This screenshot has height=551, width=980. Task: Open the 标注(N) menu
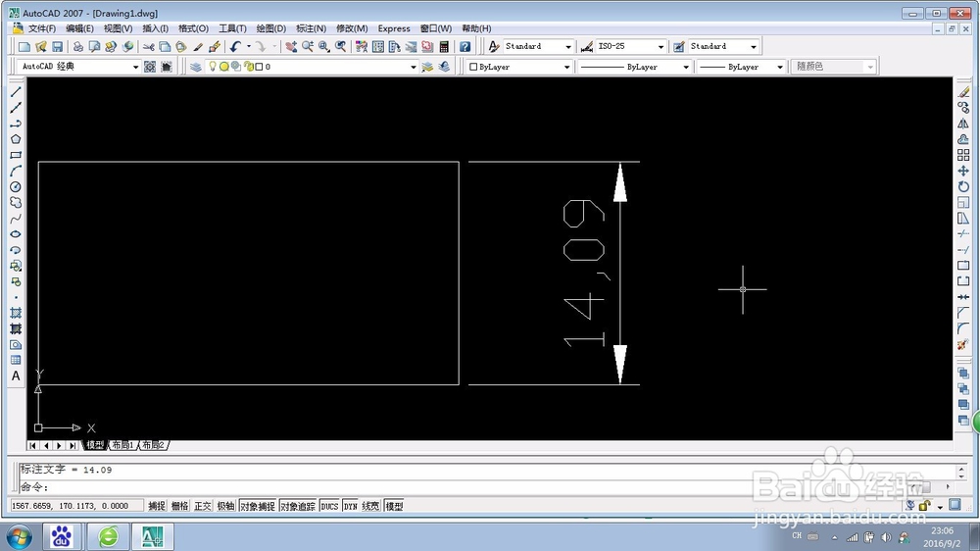pos(311,28)
